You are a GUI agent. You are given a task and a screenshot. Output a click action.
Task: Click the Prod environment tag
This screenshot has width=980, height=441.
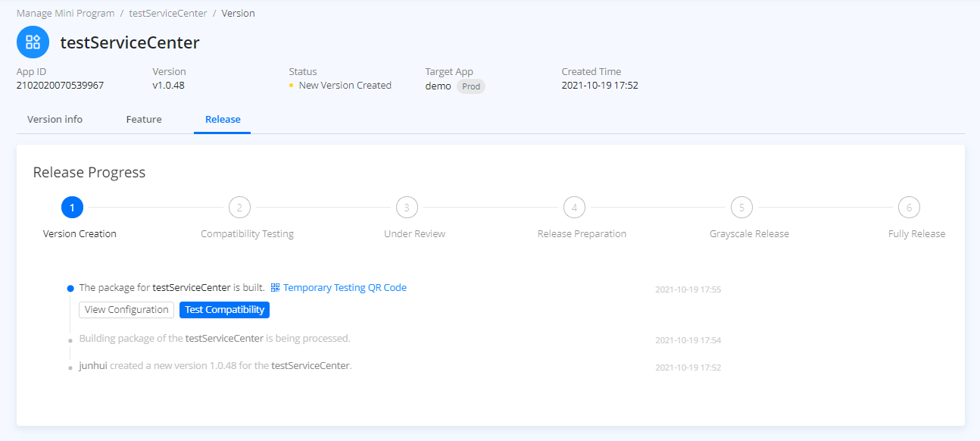click(x=471, y=86)
